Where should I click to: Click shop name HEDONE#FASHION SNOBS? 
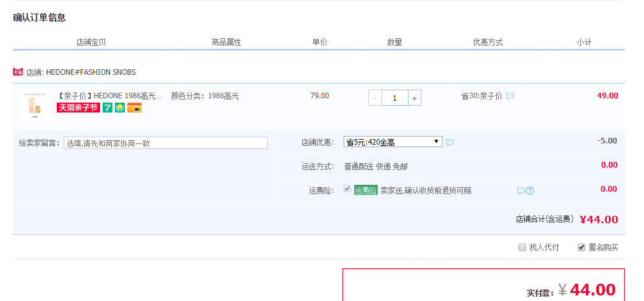91,72
